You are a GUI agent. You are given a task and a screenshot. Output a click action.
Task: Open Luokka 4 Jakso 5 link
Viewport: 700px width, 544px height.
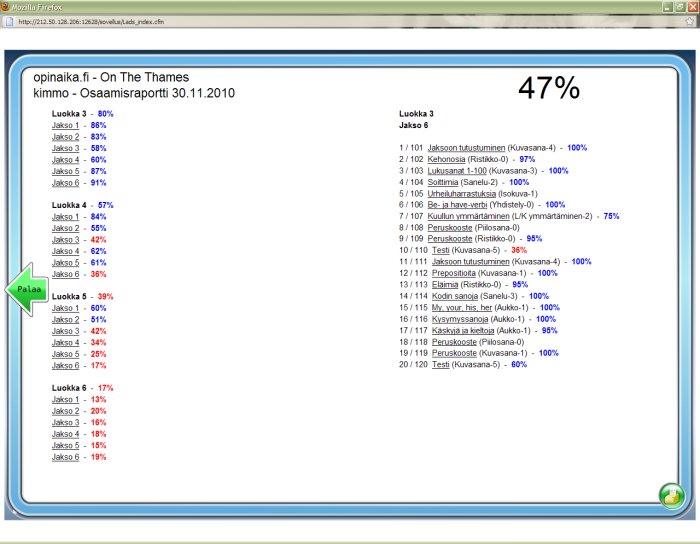tap(65, 263)
